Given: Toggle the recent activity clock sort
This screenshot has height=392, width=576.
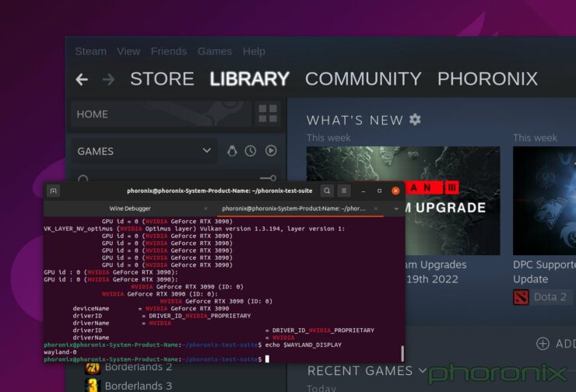Looking at the screenshot, I should [251, 151].
